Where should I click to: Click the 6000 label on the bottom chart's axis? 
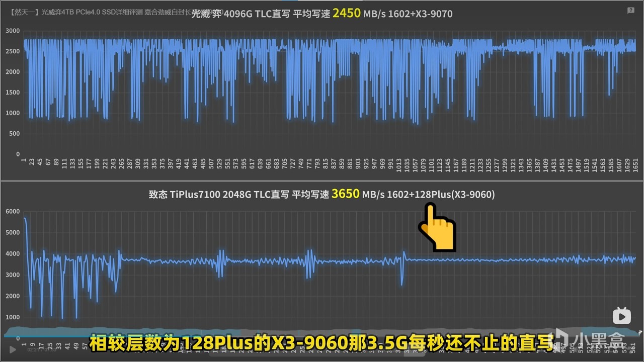click(13, 212)
